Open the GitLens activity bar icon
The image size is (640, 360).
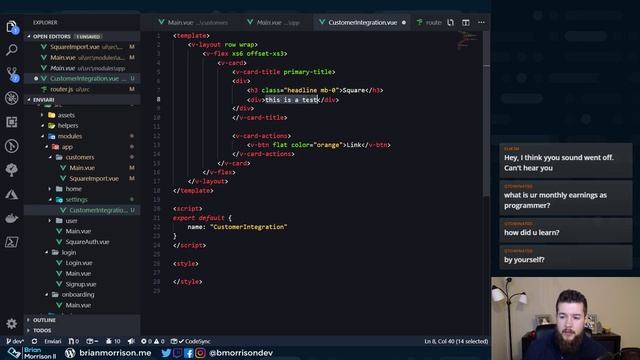[11, 146]
